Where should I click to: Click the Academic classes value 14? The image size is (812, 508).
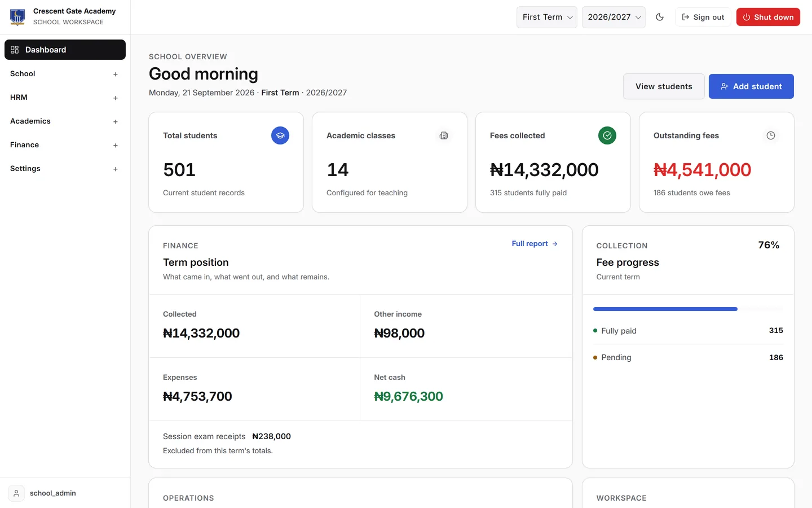338,170
